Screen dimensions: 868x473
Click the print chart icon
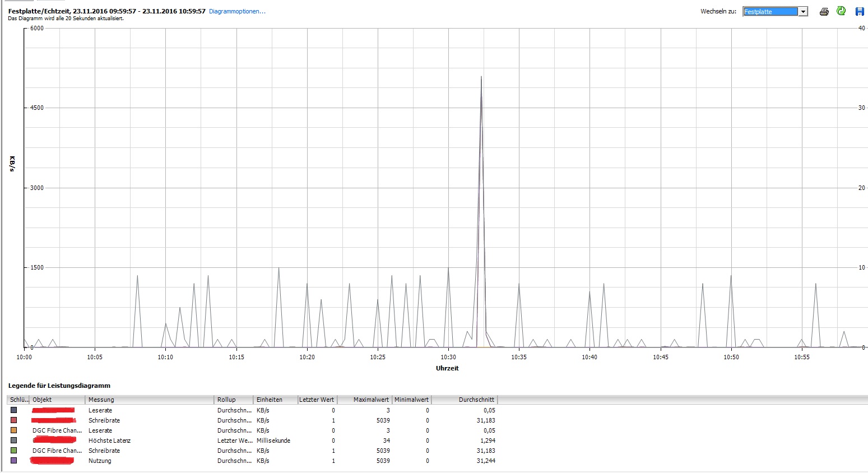(824, 12)
